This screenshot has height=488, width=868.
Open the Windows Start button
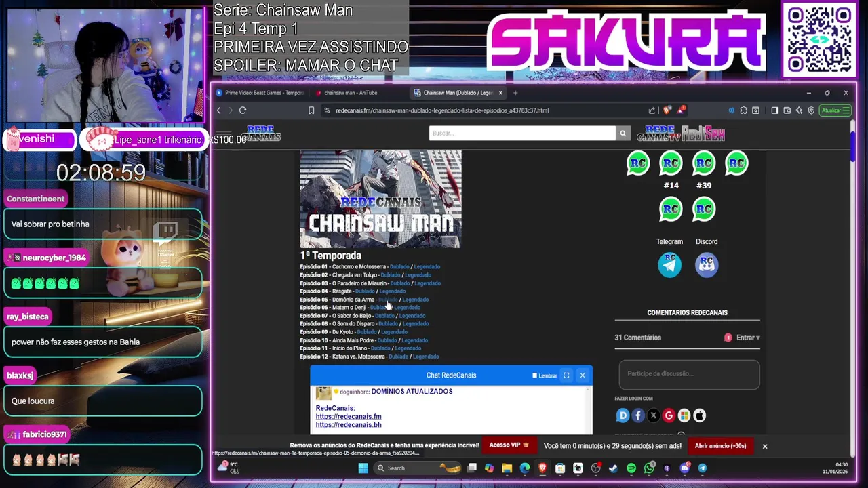tap(363, 468)
